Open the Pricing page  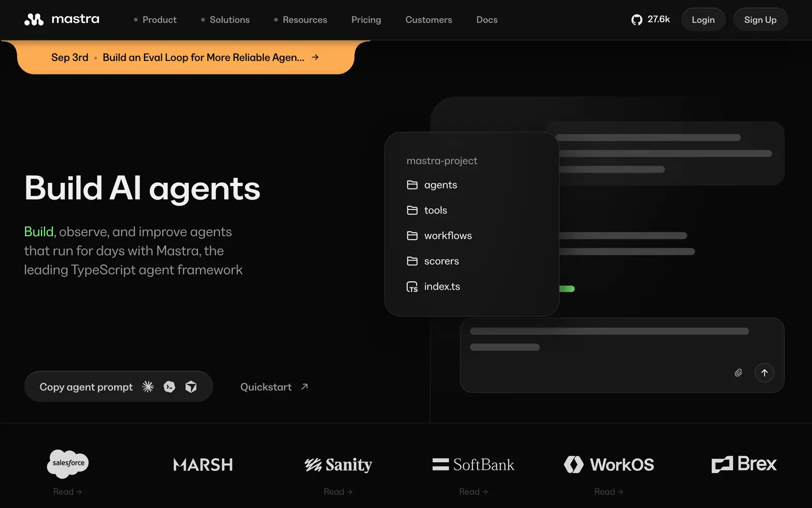coord(366,20)
